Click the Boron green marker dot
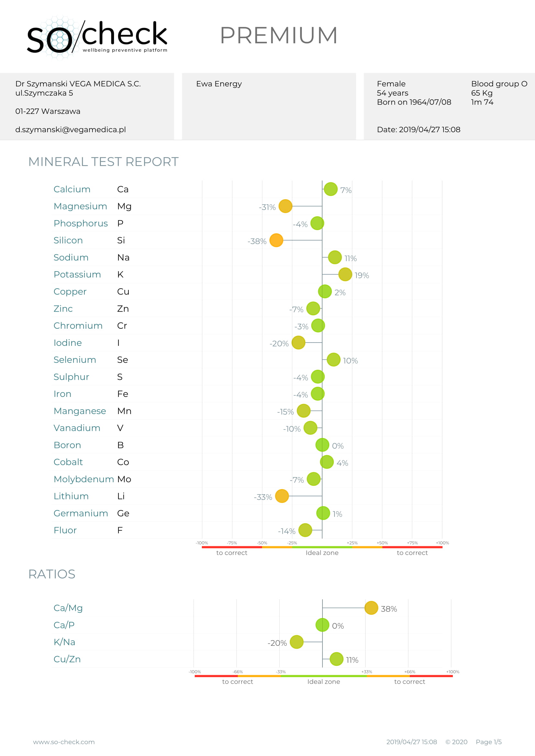This screenshot has height=756, width=535. pos(322,445)
